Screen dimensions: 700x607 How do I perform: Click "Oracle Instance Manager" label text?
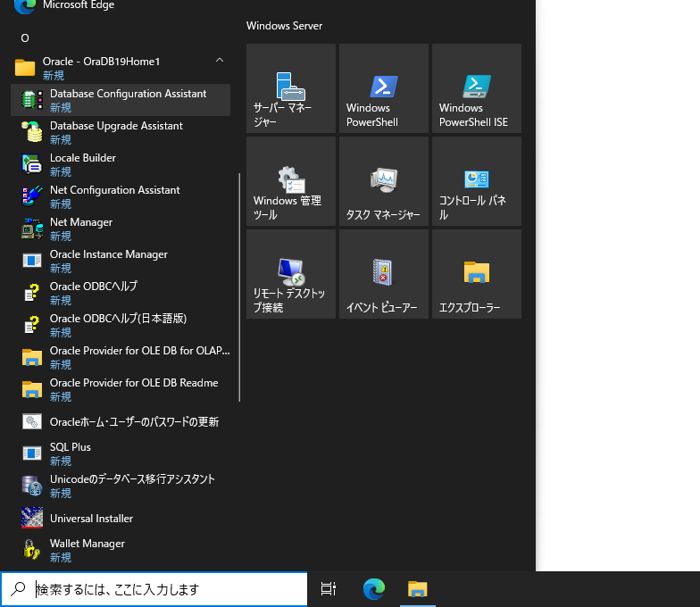(x=109, y=254)
